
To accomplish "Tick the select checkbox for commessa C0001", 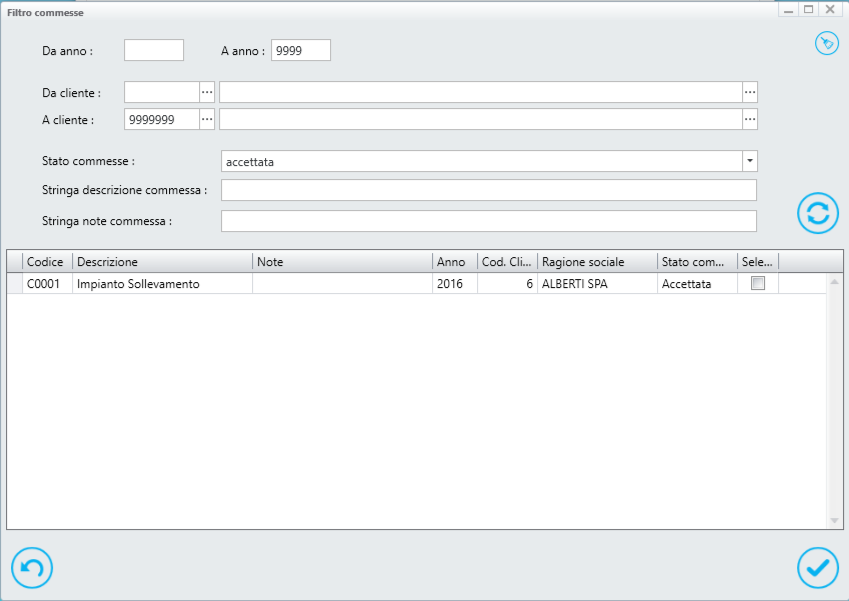I will (757, 283).
